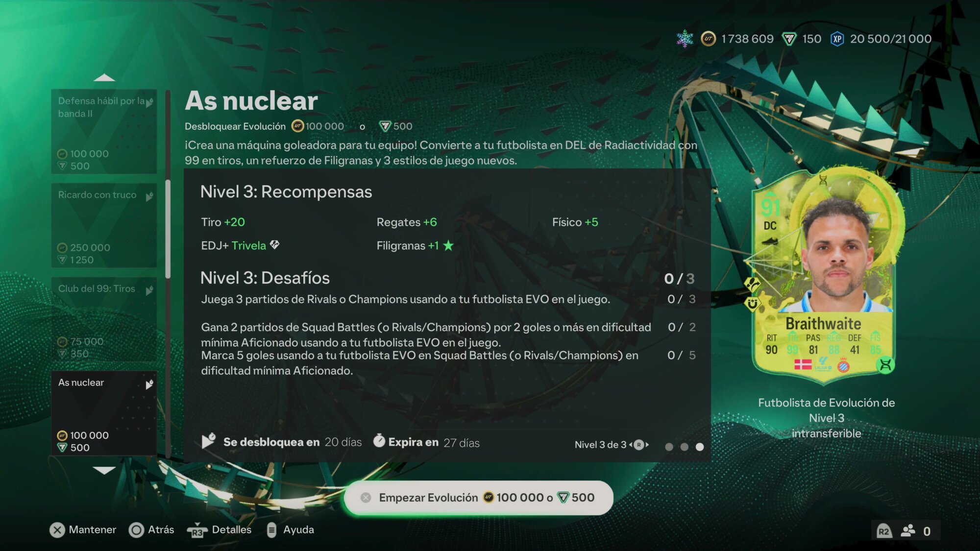Click flag icon on Ricardo con truco card

coord(149,196)
